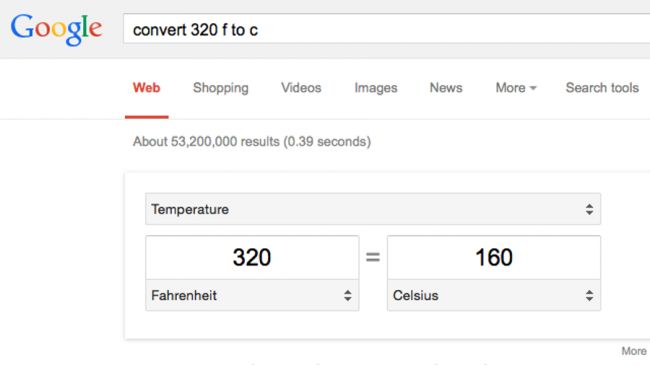
Task: Click the arrow next to More tab
Action: (533, 88)
